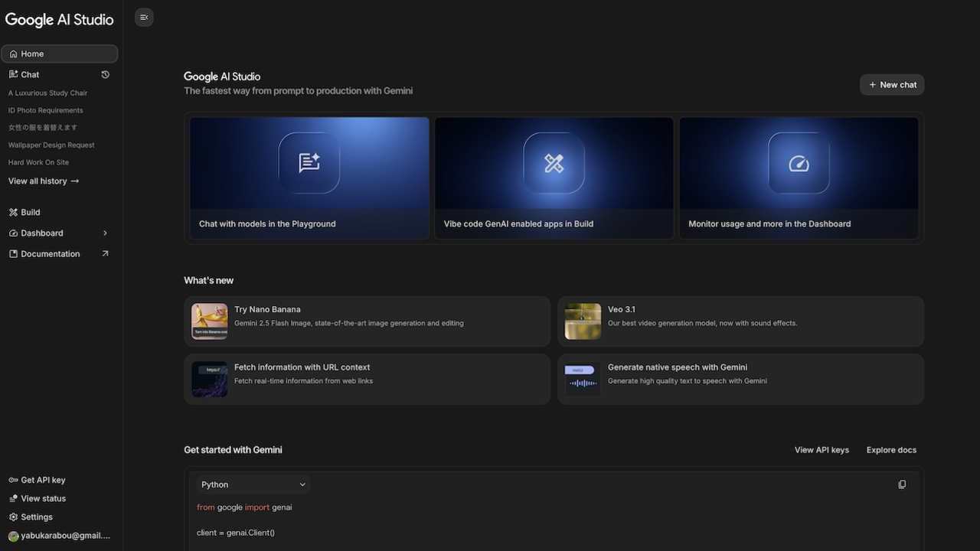Open 'A Luxurious Study Chair' chat
Image resolution: width=980 pixels, height=551 pixels.
tap(48, 93)
